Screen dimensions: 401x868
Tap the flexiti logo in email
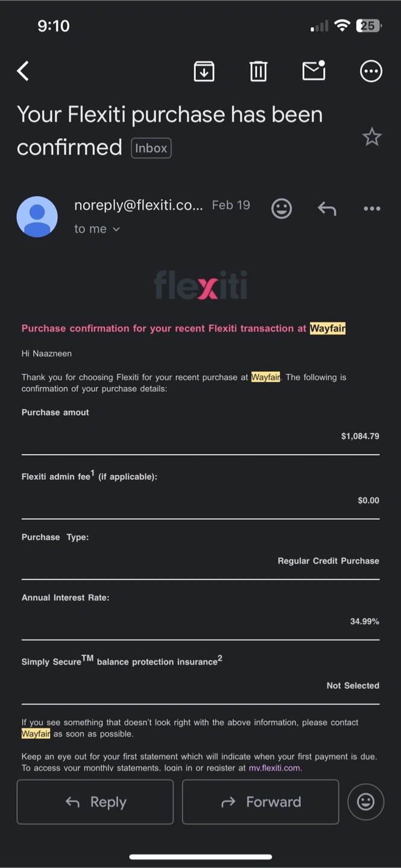pyautogui.click(x=200, y=285)
